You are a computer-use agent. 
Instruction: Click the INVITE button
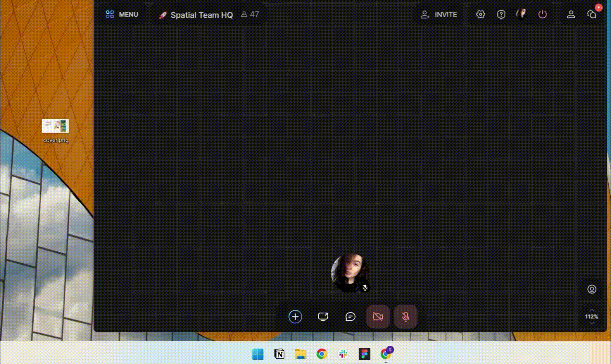click(439, 15)
